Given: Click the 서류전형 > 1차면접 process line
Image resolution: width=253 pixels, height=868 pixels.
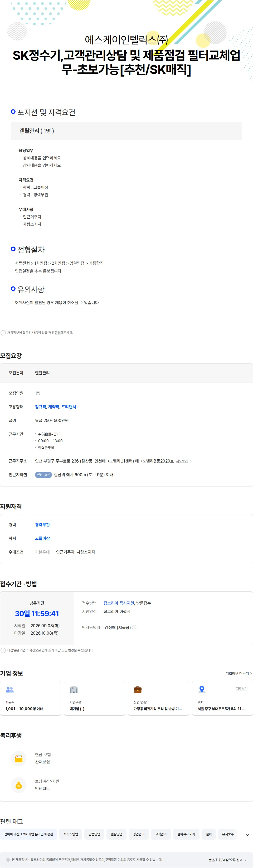Looking at the screenshot, I should pos(59,263).
